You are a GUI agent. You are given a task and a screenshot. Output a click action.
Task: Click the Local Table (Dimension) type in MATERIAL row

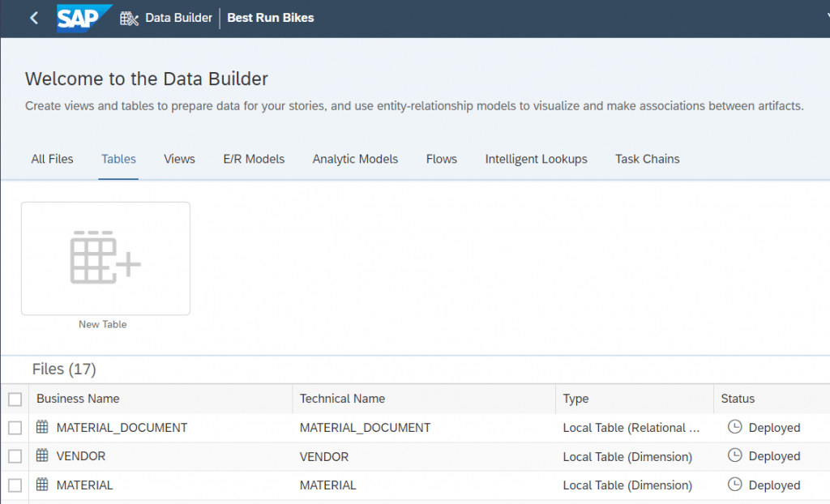(x=627, y=485)
